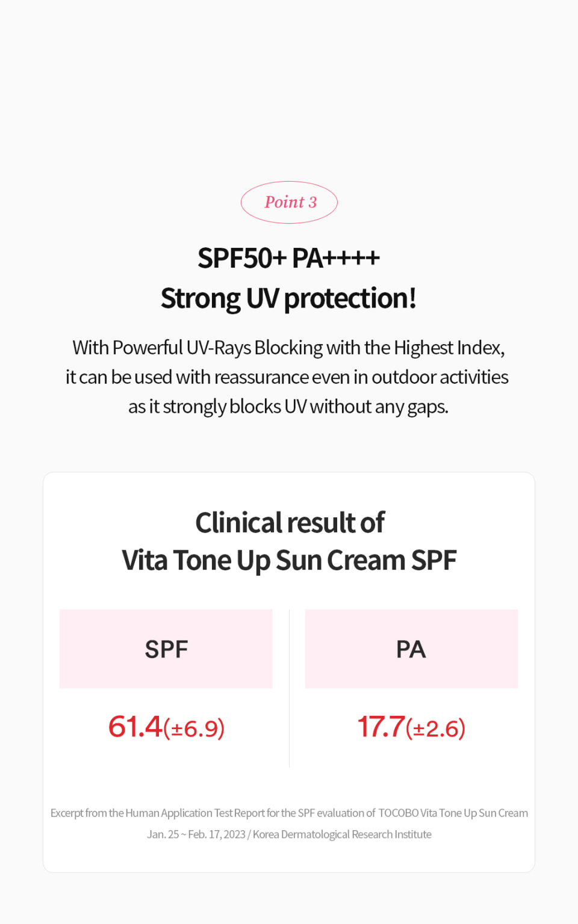This screenshot has height=924, width=578.
Task: Click the (±2.6) deviation under PA
Action: click(x=435, y=728)
